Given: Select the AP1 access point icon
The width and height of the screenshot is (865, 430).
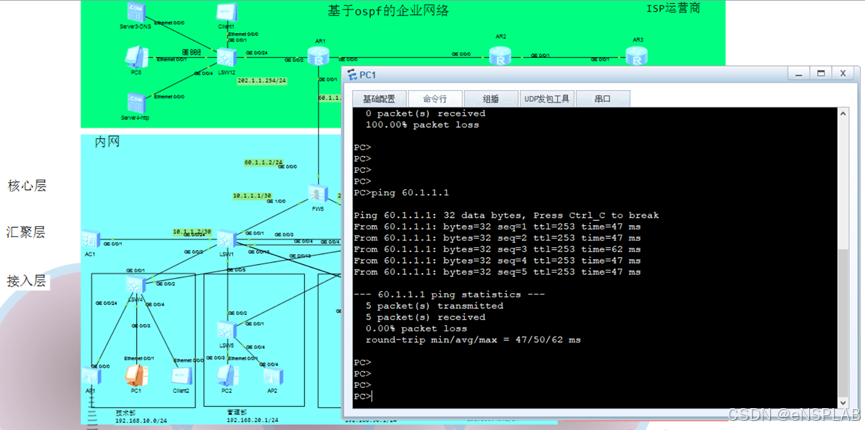Looking at the screenshot, I should tap(90, 376).
